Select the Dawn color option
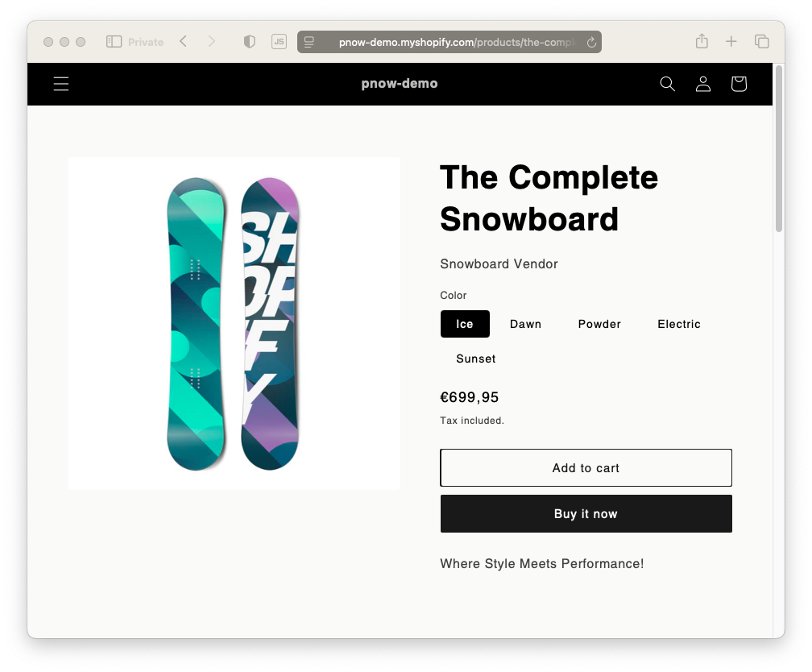The width and height of the screenshot is (812, 672). pos(525,325)
